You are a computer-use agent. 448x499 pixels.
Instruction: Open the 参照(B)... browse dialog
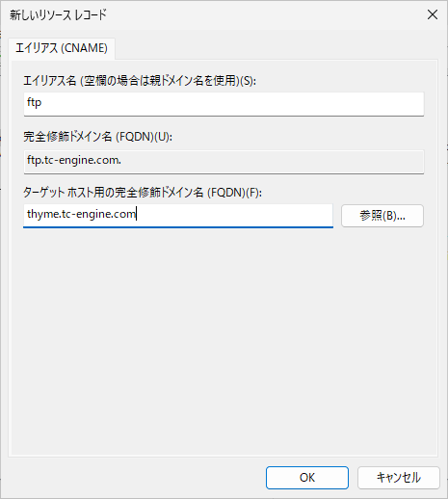pos(382,216)
